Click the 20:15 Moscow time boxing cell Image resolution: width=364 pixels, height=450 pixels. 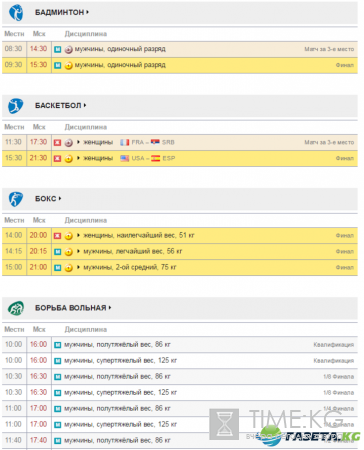click(39, 251)
